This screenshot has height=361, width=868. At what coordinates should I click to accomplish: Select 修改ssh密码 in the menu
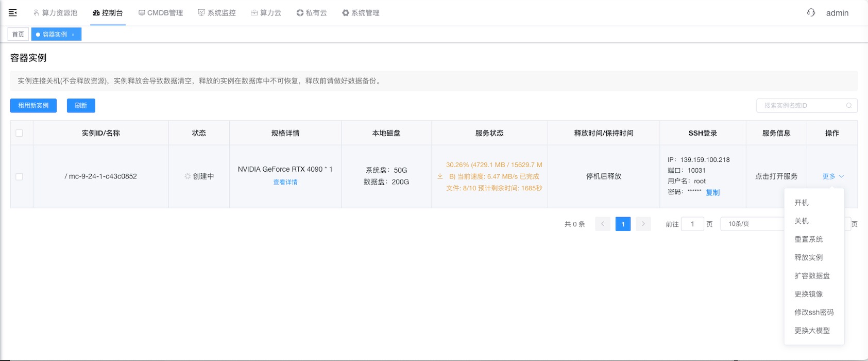point(814,313)
